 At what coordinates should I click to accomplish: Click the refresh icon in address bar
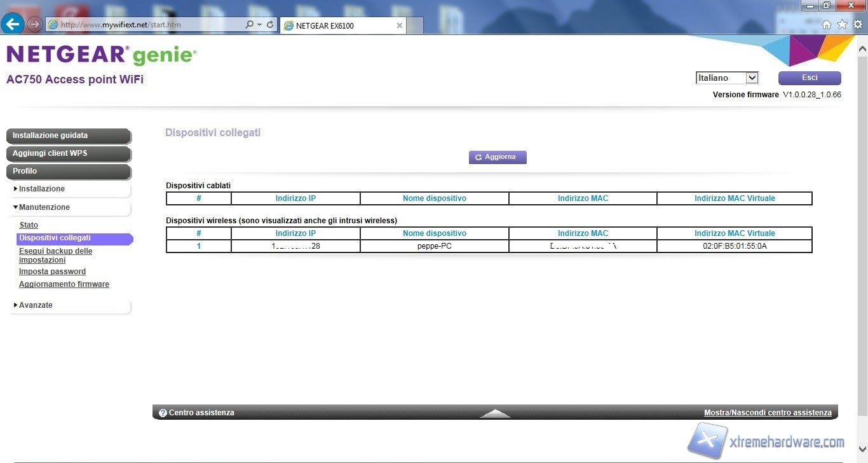[x=270, y=25]
